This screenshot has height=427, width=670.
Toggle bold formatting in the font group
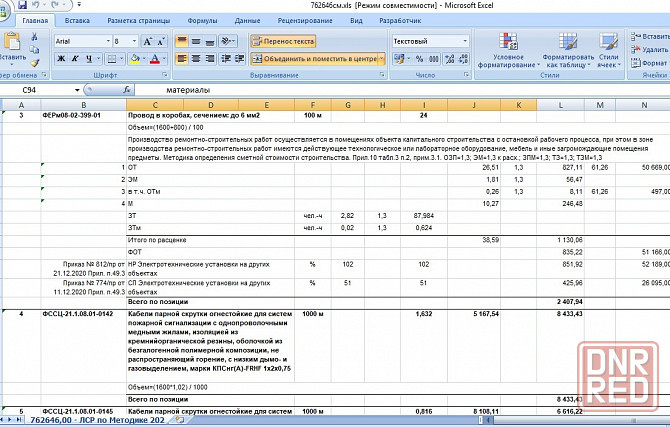[x=61, y=58]
